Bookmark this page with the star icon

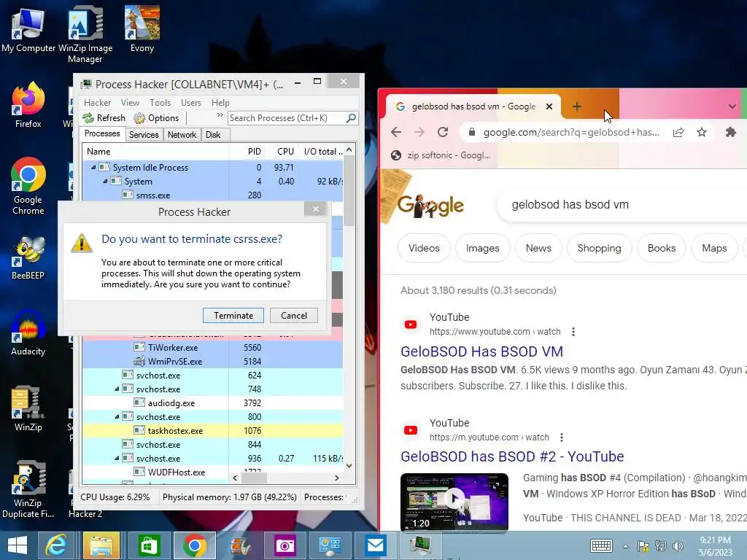click(x=701, y=132)
